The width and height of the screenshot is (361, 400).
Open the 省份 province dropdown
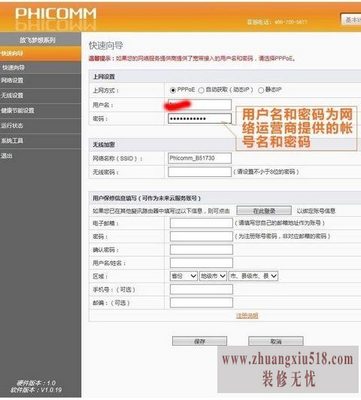(x=184, y=276)
